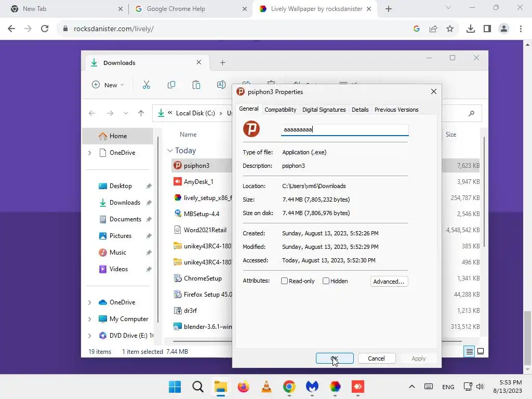The width and height of the screenshot is (532, 399).
Task: Open Music in quick access
Action: 117,252
